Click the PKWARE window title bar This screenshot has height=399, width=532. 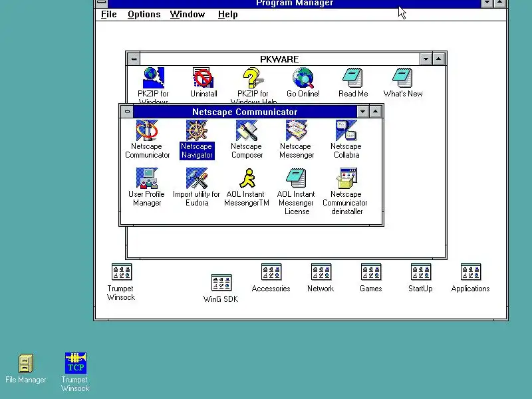(280, 59)
